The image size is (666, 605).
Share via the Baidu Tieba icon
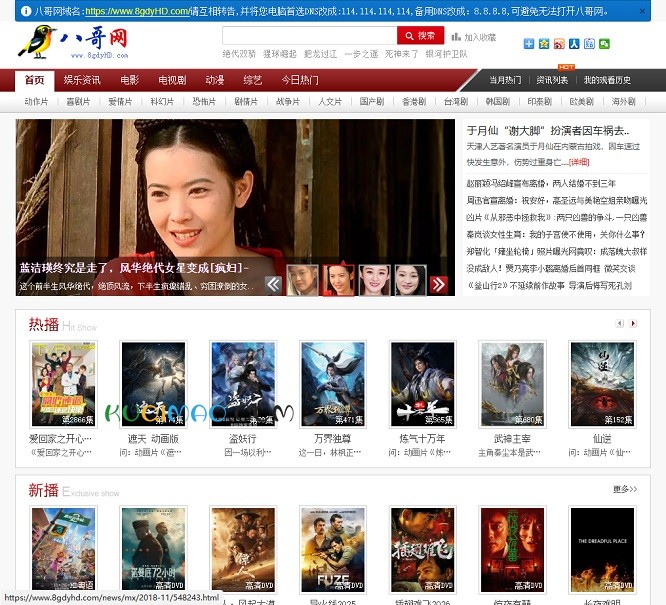coord(589,43)
